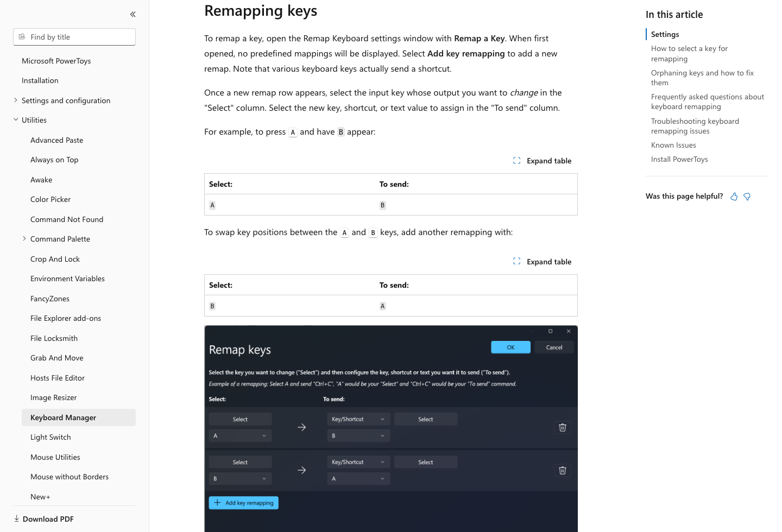The image size is (782, 532).
Task: Open the New+ article
Action: [x=40, y=497]
